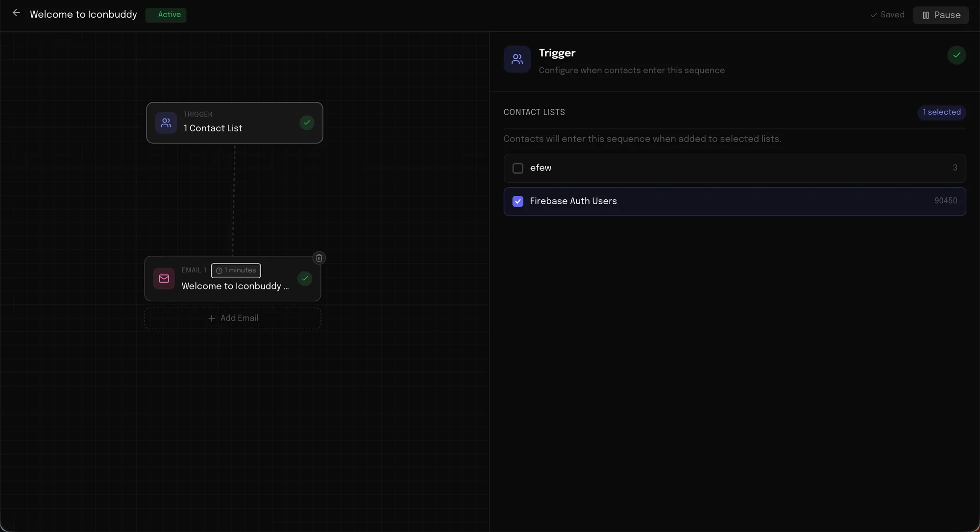Open the 1 minutes delay selector

point(236,270)
